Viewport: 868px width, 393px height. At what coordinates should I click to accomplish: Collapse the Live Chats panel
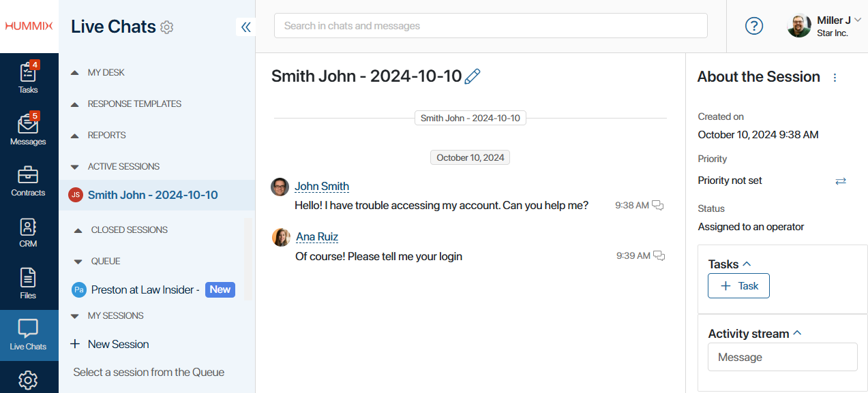pyautogui.click(x=245, y=27)
